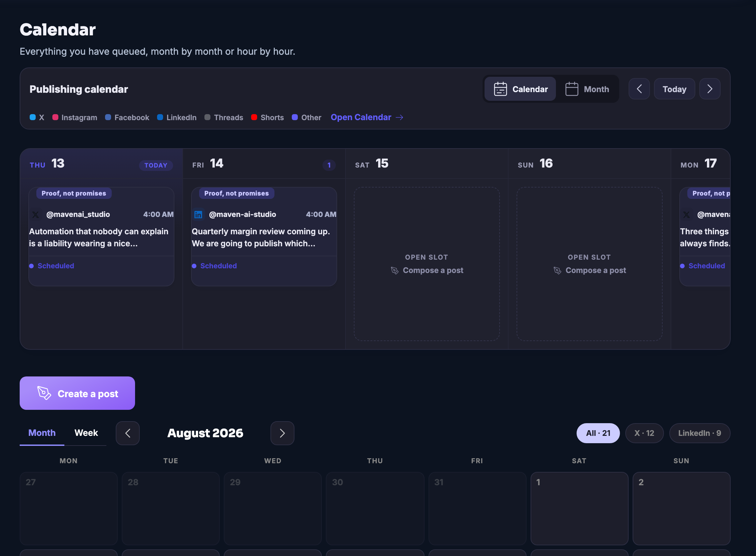Compose a post in Saturday 15 slot
756x556 pixels.
[x=427, y=270]
